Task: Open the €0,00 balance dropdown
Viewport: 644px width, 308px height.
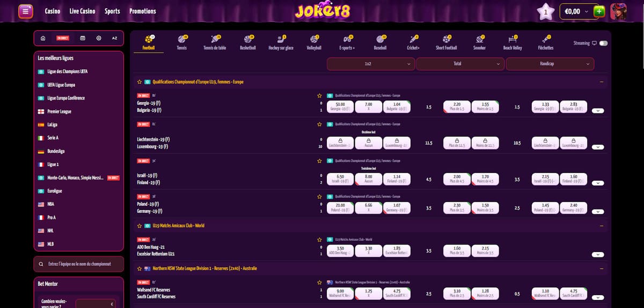Action: tap(576, 11)
